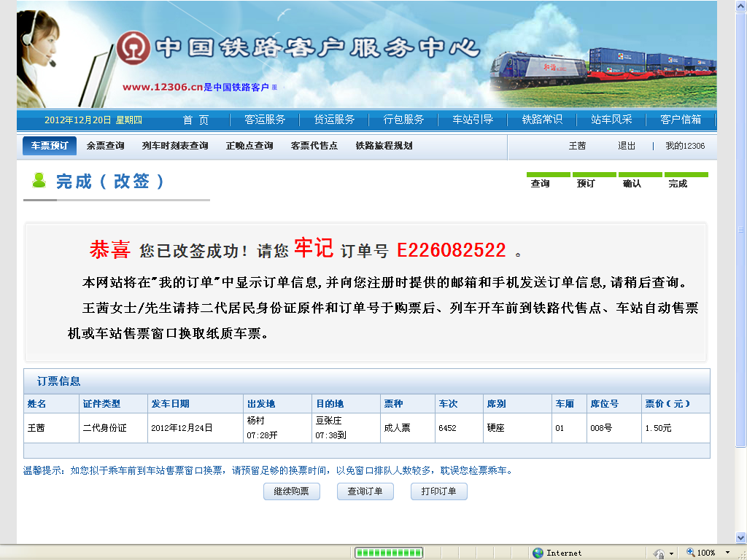747x560 pixels.
Task: Click the destination station 豆张庄
Action: click(x=329, y=421)
